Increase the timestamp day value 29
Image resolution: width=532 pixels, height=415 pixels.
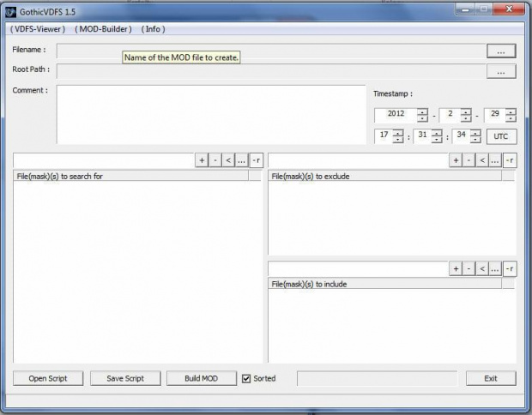click(x=511, y=111)
